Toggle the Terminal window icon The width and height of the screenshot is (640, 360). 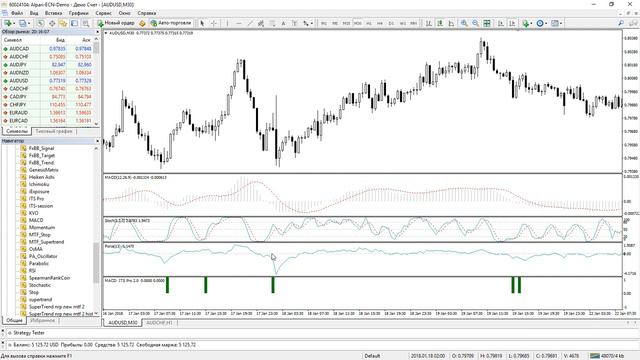tap(74, 23)
